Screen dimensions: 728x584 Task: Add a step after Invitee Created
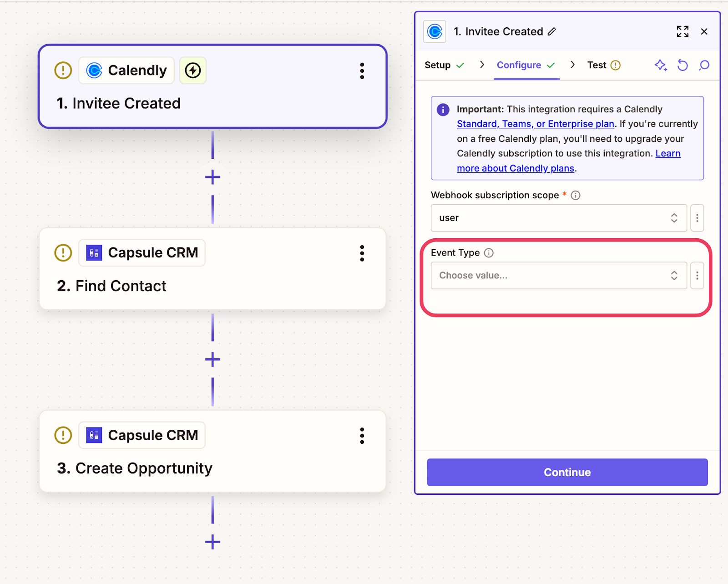[212, 177]
